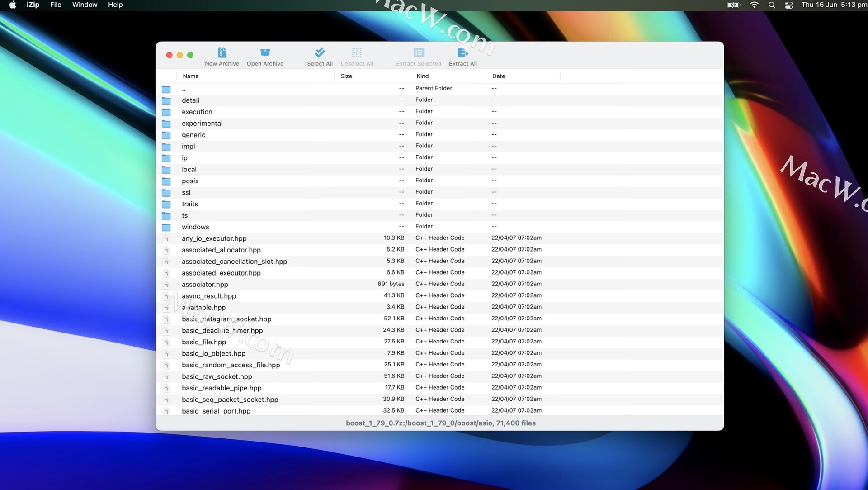868x490 pixels.
Task: Sort the list by the Name column
Action: click(x=255, y=76)
